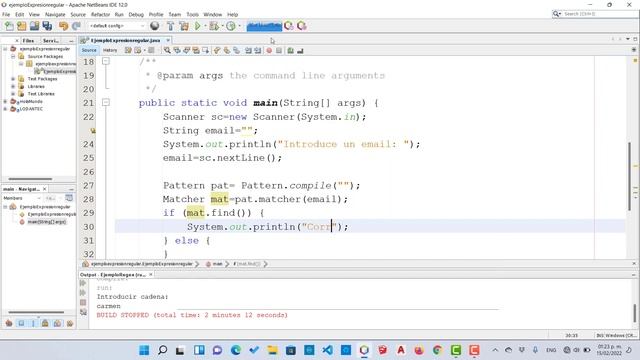Click the globe browser icon in toolbar
The width and height of the screenshot is (640, 360).
[x=155, y=26]
